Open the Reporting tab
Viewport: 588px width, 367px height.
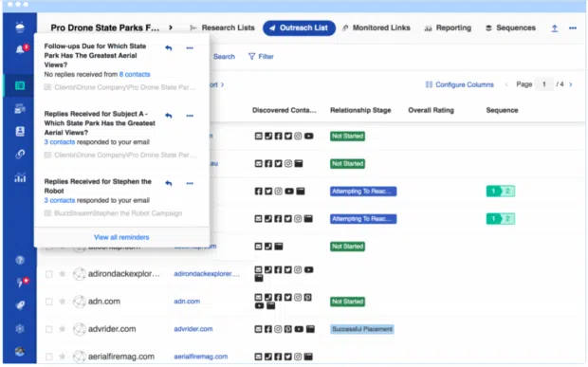tap(448, 28)
